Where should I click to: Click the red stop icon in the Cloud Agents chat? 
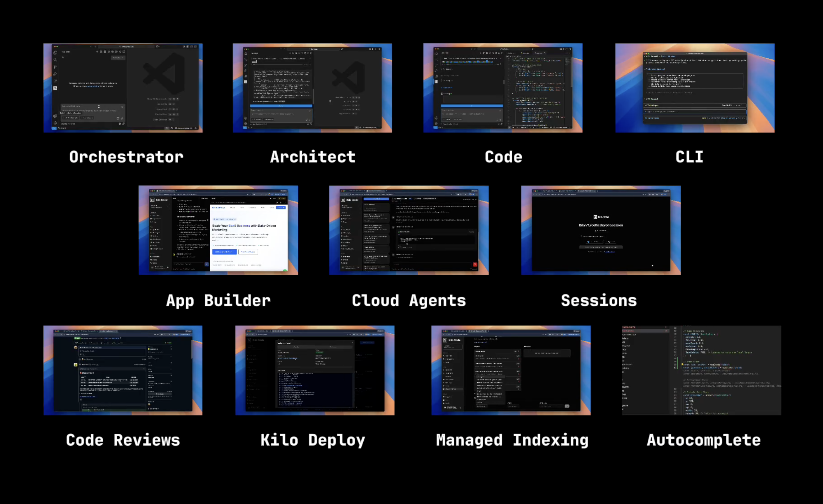click(x=475, y=264)
